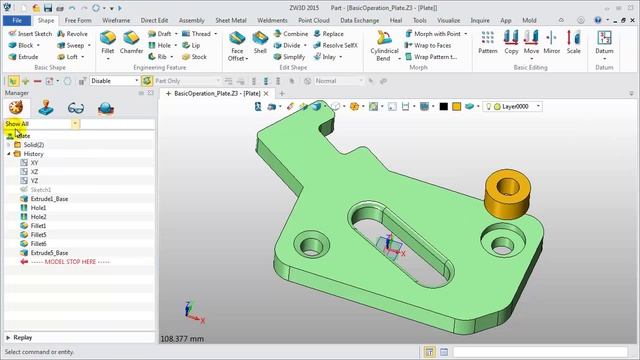Image resolution: width=640 pixels, height=360 pixels.
Task: Collapse the History tree node
Action: coord(9,154)
